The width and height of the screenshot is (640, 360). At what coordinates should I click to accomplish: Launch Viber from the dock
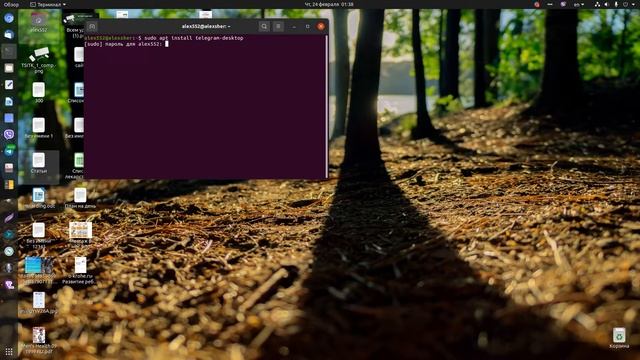9,134
